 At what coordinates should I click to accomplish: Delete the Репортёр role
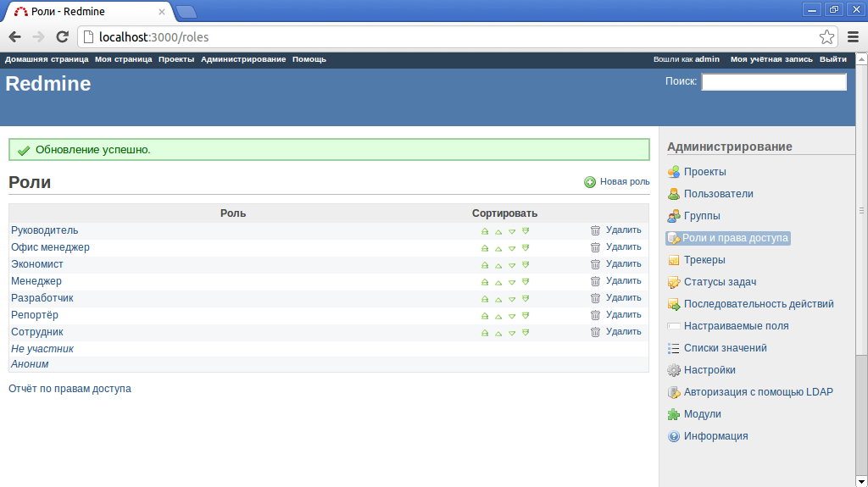coord(623,315)
